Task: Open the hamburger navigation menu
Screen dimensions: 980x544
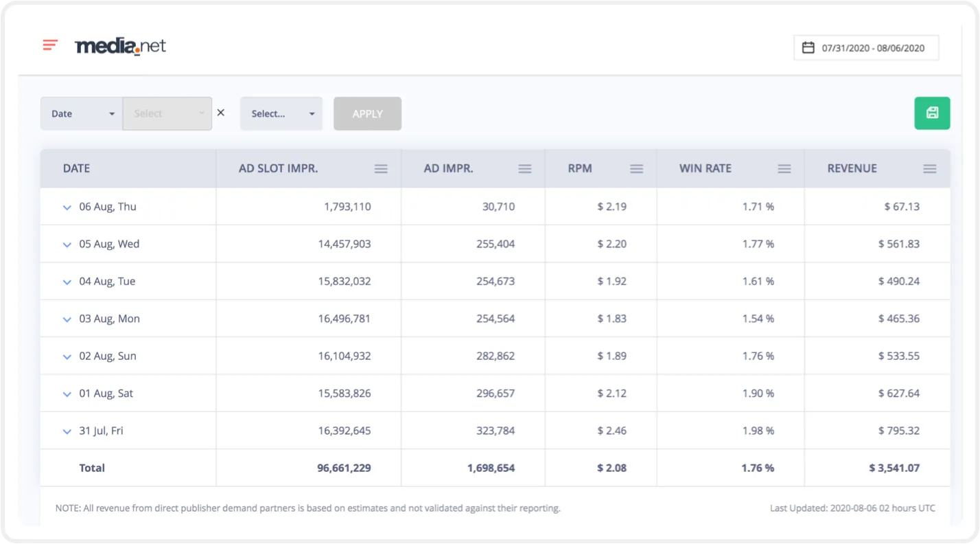Action: (50, 45)
